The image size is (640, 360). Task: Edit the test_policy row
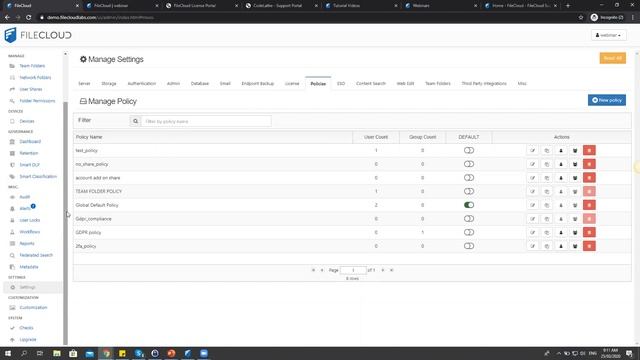click(x=532, y=151)
